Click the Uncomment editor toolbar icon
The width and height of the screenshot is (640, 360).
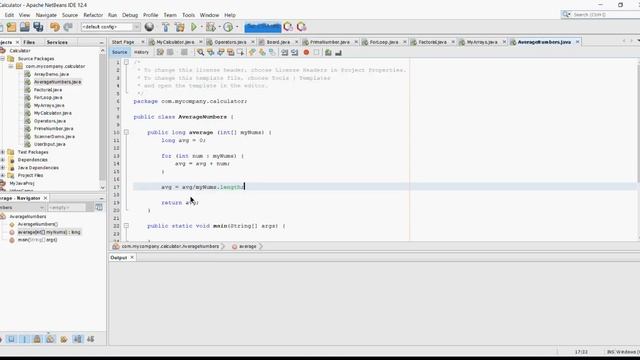[338, 52]
